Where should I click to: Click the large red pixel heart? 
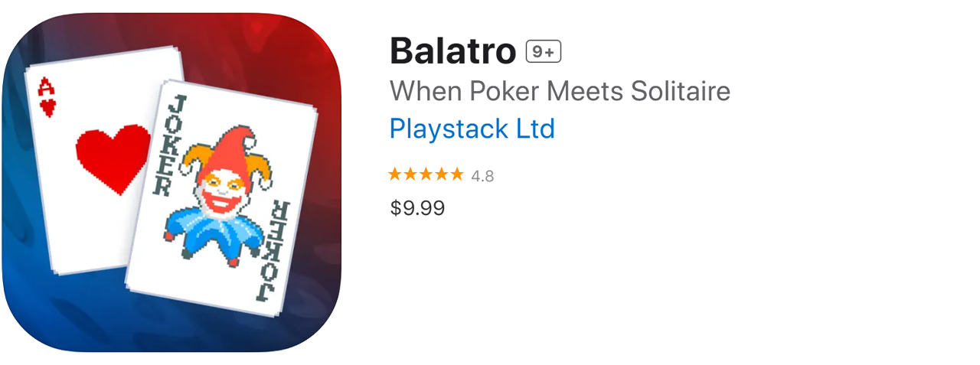click(x=114, y=157)
